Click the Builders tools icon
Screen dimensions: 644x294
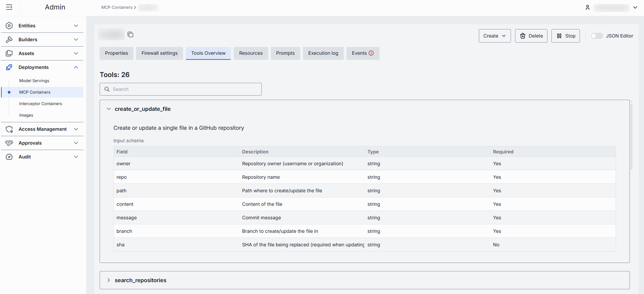[x=9, y=40]
